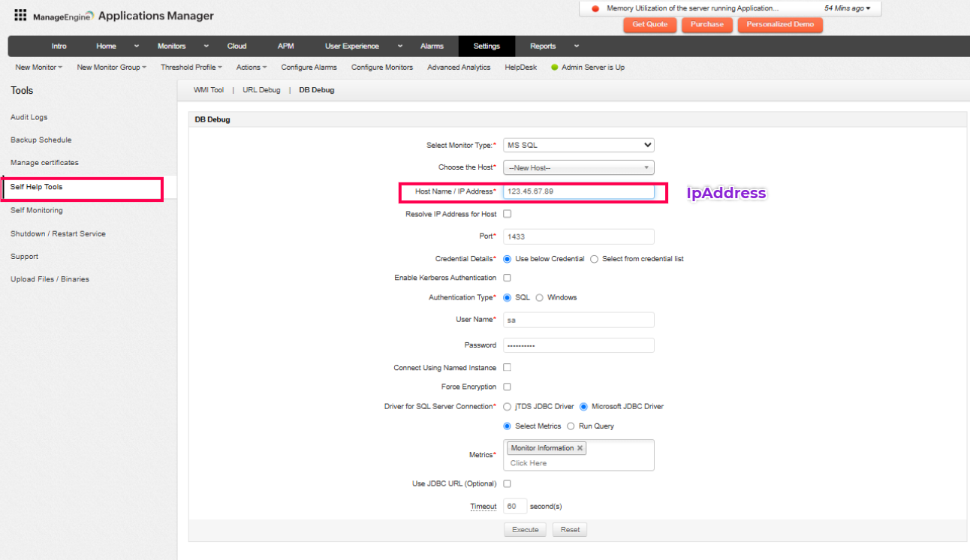The image size is (970, 560).
Task: Switch to the Run Query option
Action: coord(571,426)
